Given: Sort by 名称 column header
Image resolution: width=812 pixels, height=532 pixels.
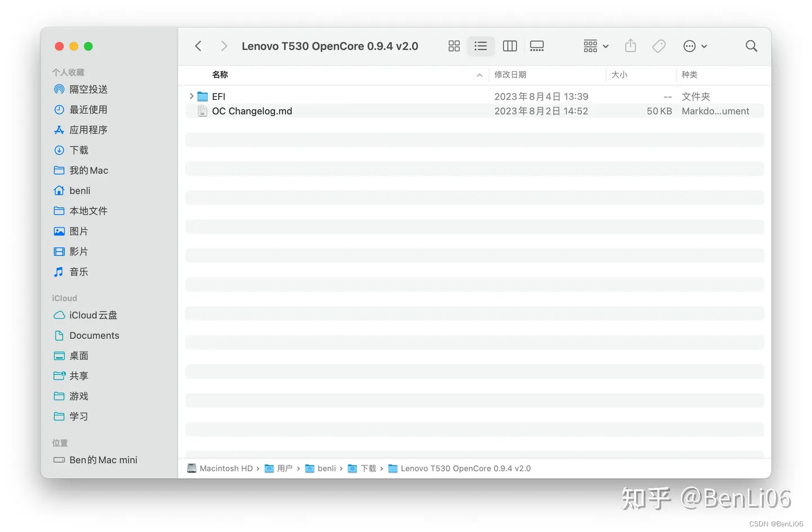Looking at the screenshot, I should tap(220, 74).
